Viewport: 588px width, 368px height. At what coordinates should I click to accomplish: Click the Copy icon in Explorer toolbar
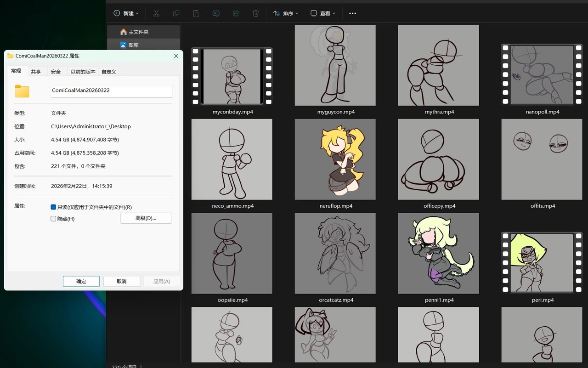176,13
